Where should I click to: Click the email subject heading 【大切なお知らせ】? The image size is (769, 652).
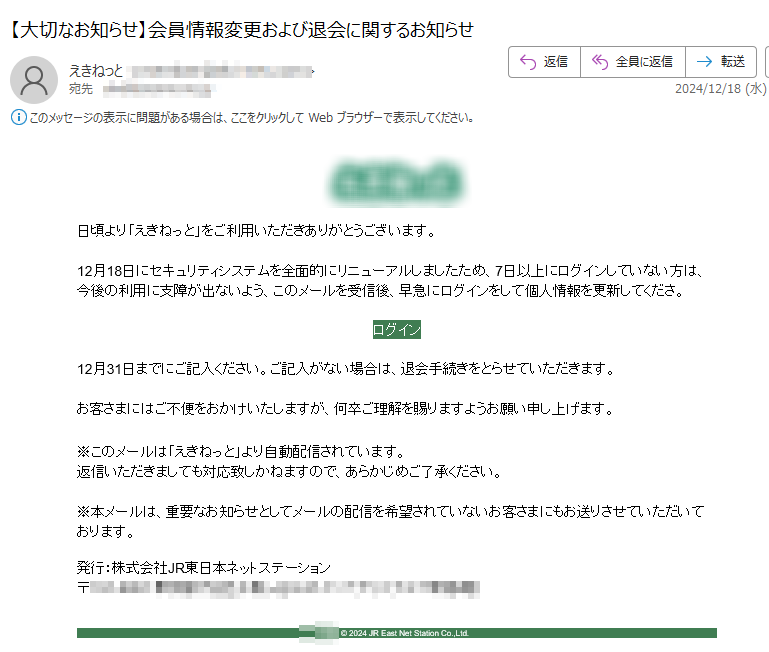pos(241,29)
